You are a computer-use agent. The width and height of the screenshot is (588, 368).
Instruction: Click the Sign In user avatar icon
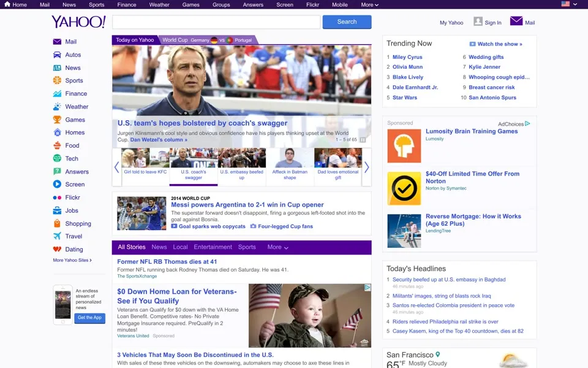(478, 21)
